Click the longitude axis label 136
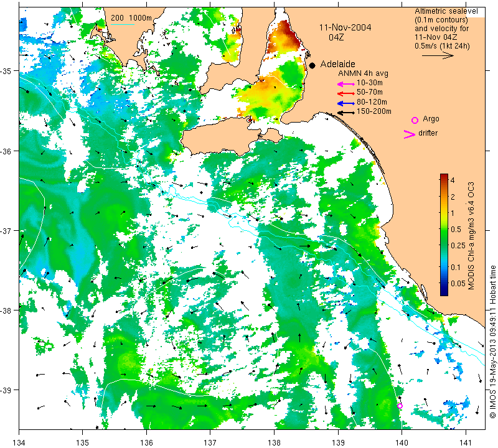 (146, 442)
